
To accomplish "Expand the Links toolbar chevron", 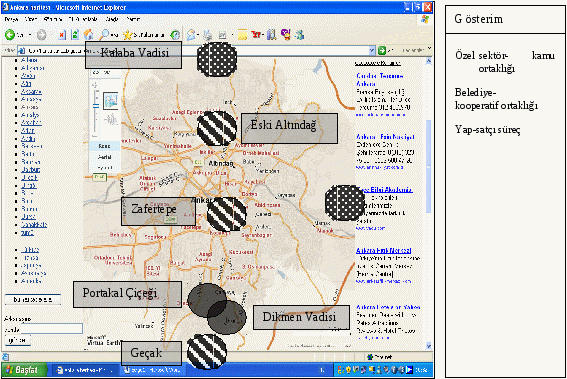I will coord(429,48).
